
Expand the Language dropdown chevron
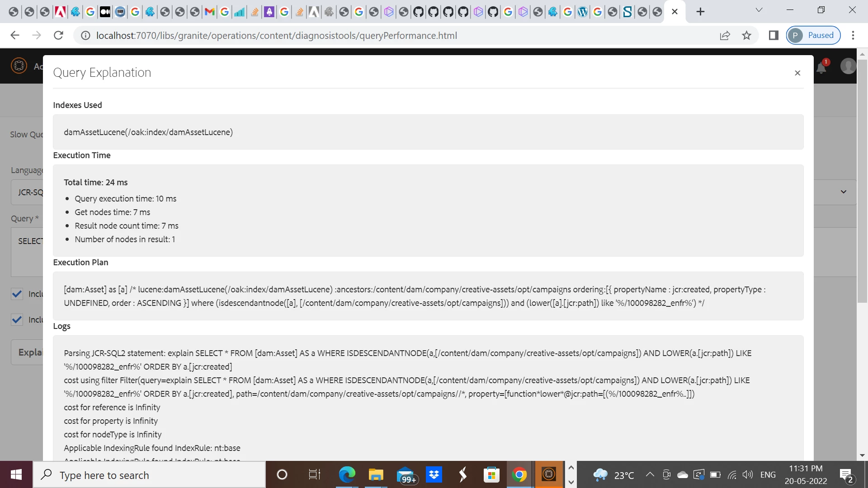(843, 192)
